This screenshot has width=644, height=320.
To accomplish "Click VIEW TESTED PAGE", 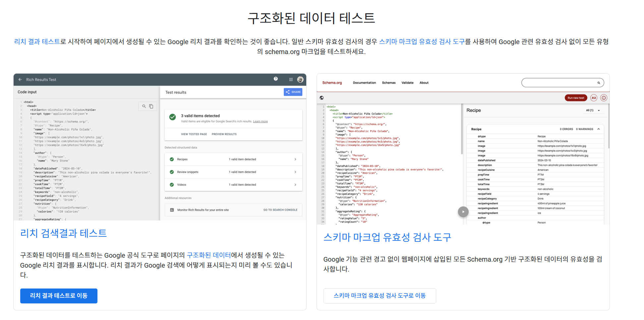I will point(194,134).
